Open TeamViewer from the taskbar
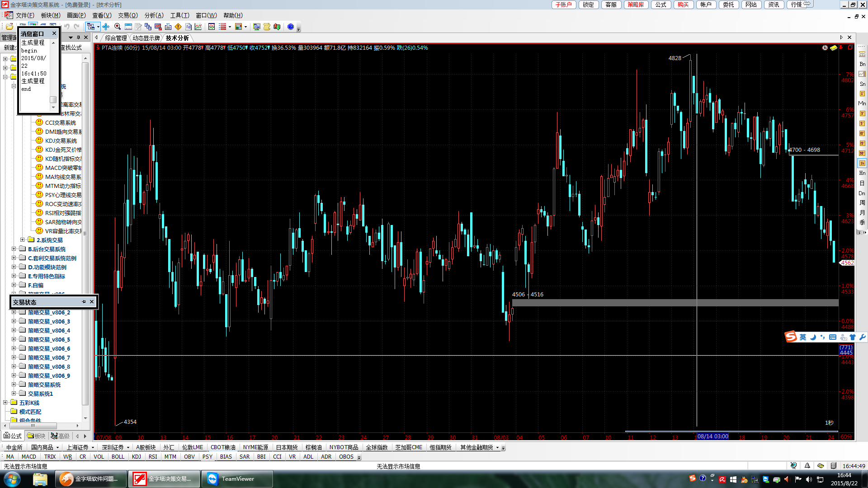This screenshot has width=868, height=488. click(237, 479)
